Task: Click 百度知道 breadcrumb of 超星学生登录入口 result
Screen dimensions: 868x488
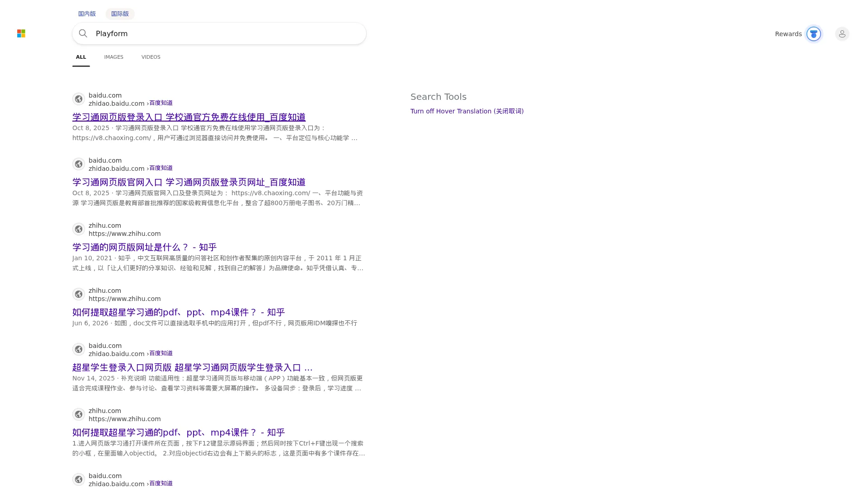Action: (161, 353)
